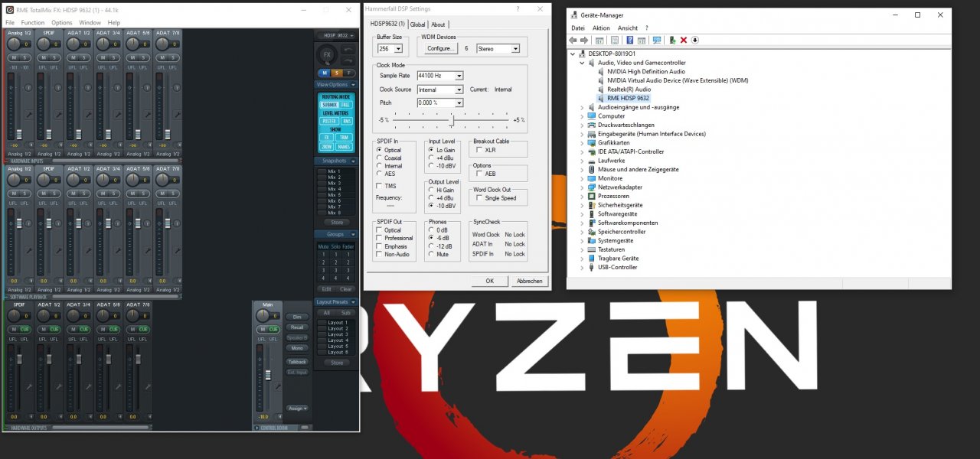
Task: Click the red X uninstall device icon
Action: [684, 40]
